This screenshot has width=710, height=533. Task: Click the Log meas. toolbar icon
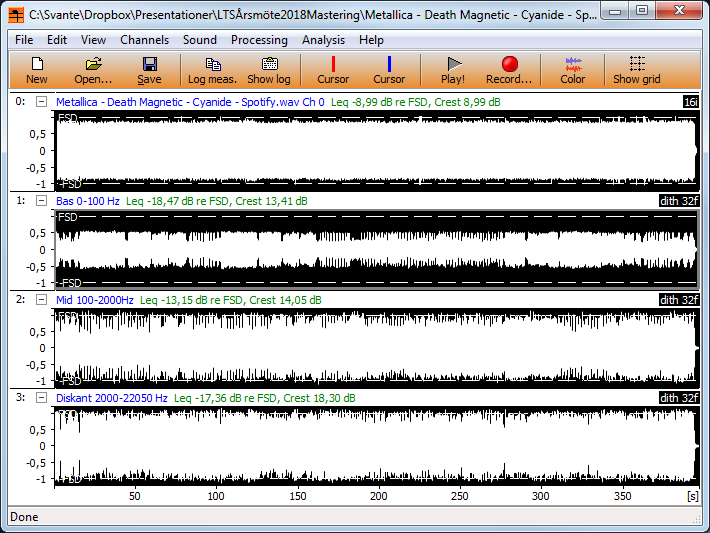coord(212,70)
